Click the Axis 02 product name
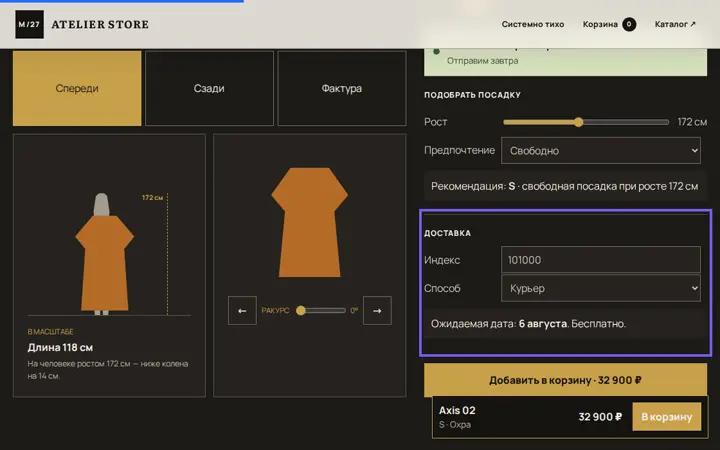The width and height of the screenshot is (720, 450). coord(457,411)
